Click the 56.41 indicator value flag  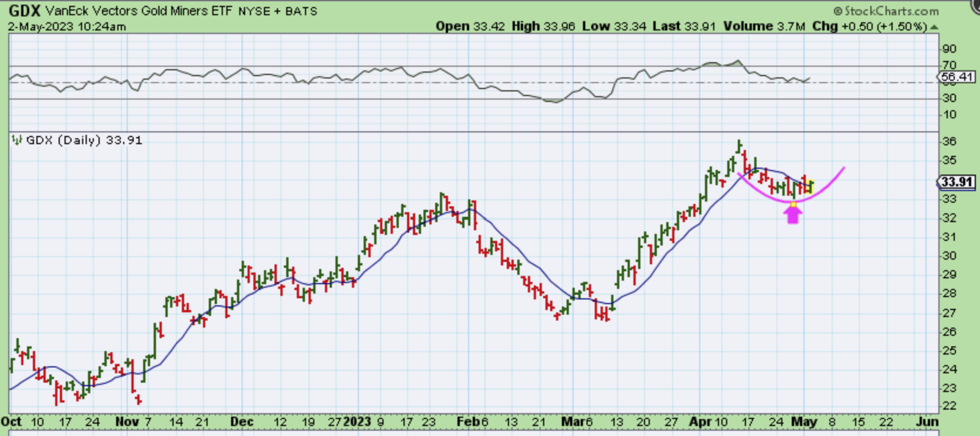pyautogui.click(x=957, y=77)
